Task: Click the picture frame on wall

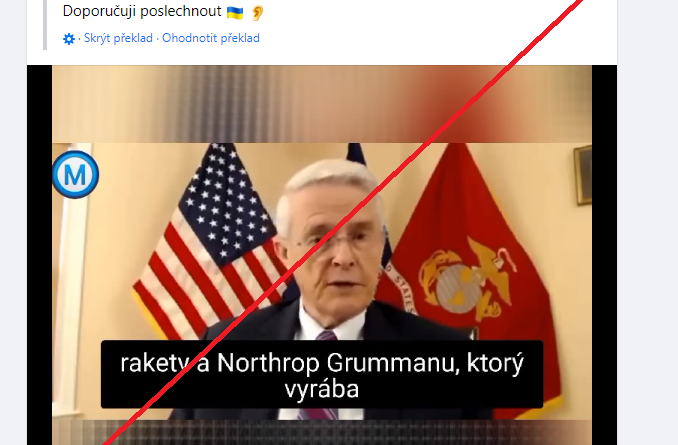Action: (583, 175)
